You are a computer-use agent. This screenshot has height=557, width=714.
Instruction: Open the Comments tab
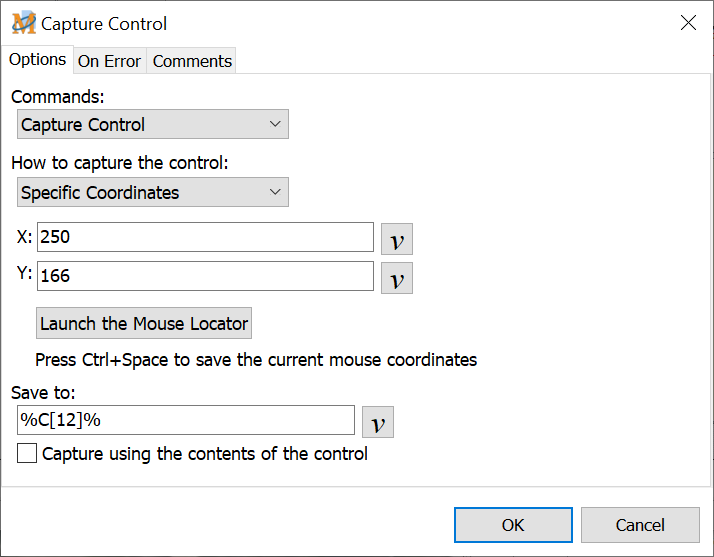192,61
